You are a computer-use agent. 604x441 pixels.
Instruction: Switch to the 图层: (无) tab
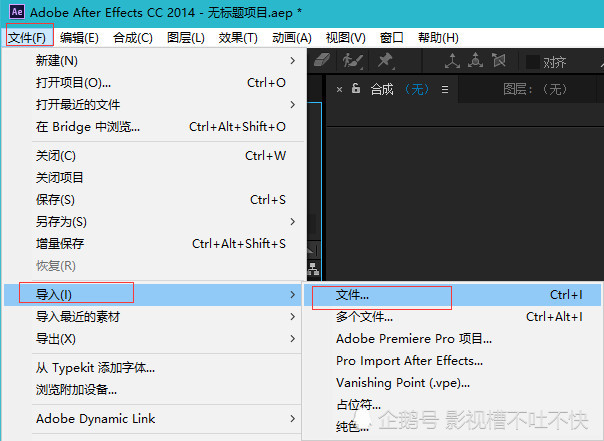pos(535,89)
